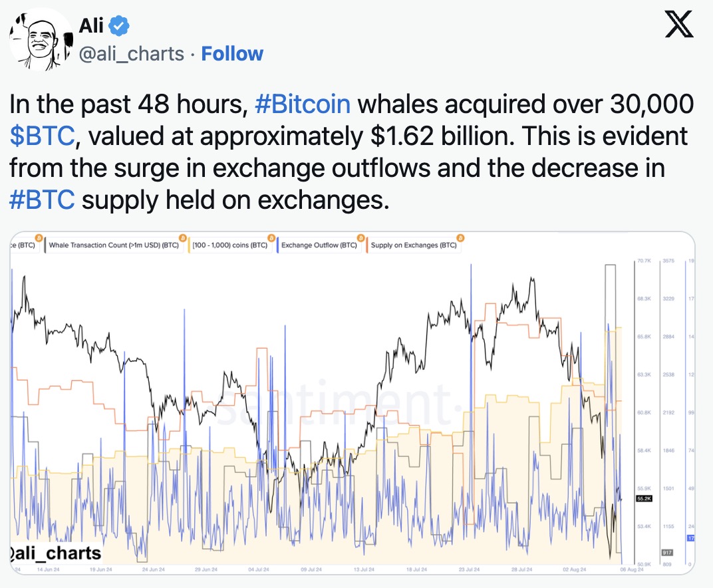Select the Exchange Outflow (BTC) tab

(x=319, y=245)
